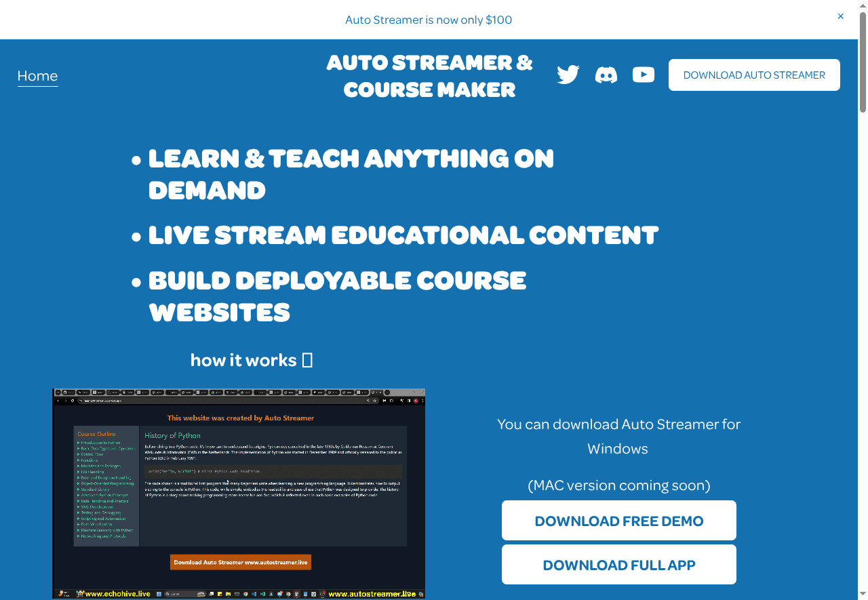
Task: Click the emoji icon after 'how it works'
Action: pyautogui.click(x=307, y=360)
